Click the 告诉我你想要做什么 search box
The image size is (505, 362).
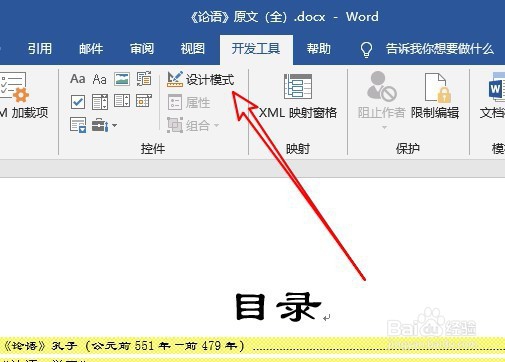pyautogui.click(x=440, y=49)
